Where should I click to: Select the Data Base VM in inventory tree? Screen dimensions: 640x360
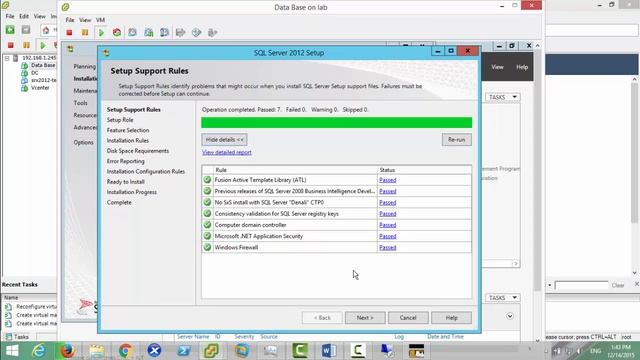coord(43,65)
